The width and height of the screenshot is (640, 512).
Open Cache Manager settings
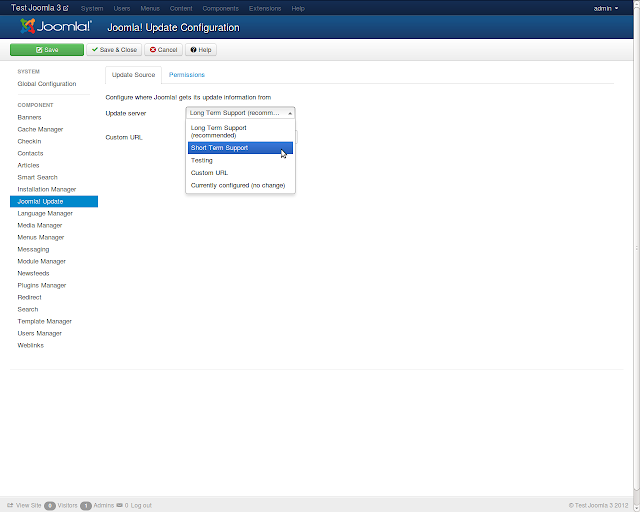click(40, 129)
